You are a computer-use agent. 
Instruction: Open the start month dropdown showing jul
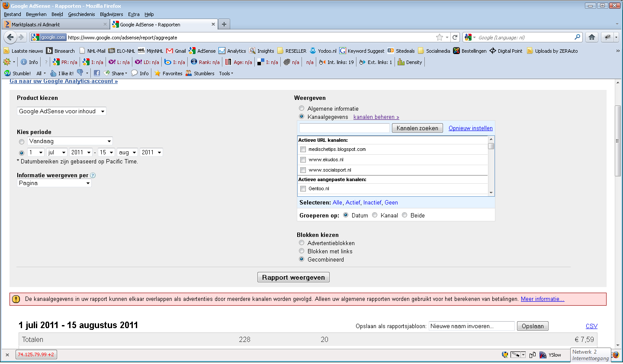coord(57,152)
